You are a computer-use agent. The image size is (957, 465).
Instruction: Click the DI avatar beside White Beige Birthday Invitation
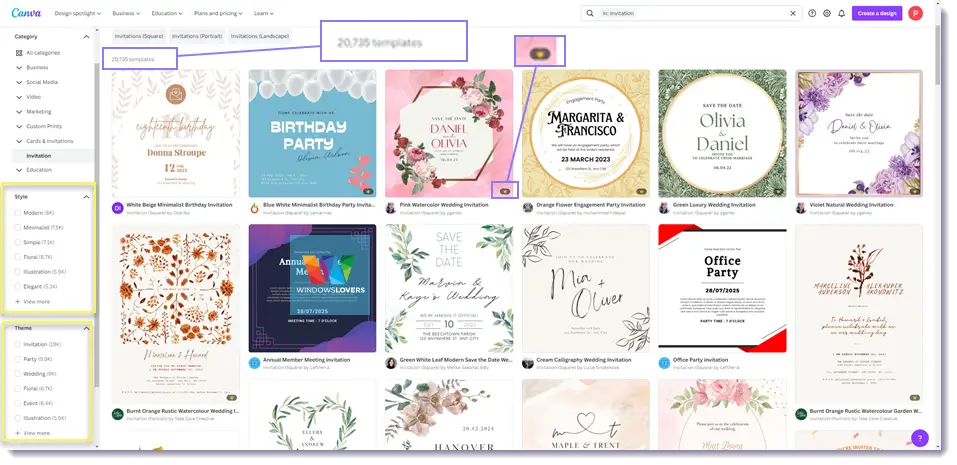[117, 208]
